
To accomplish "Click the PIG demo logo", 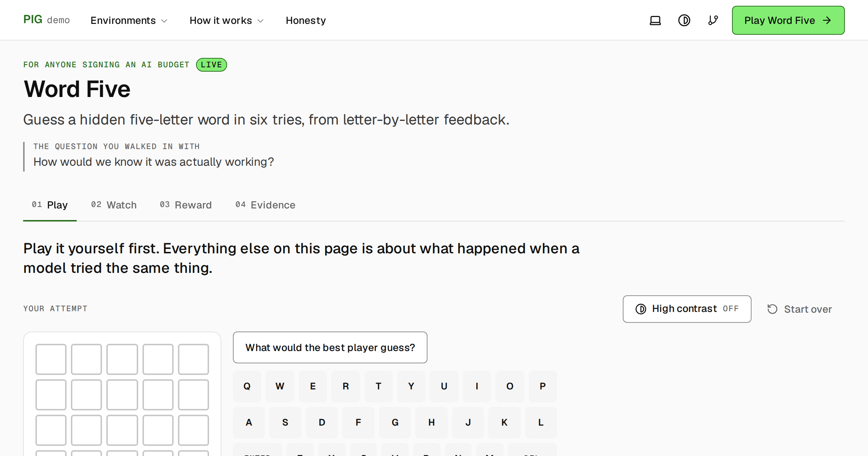I will point(47,20).
